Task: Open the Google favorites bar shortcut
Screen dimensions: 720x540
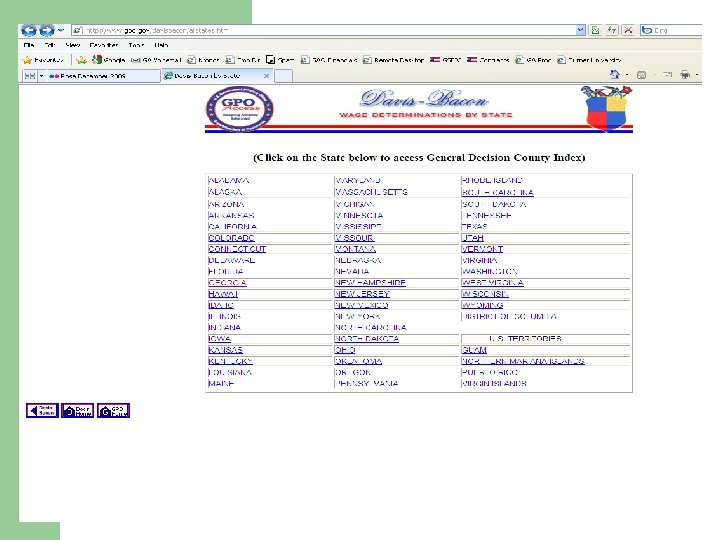Action: pyautogui.click(x=108, y=60)
